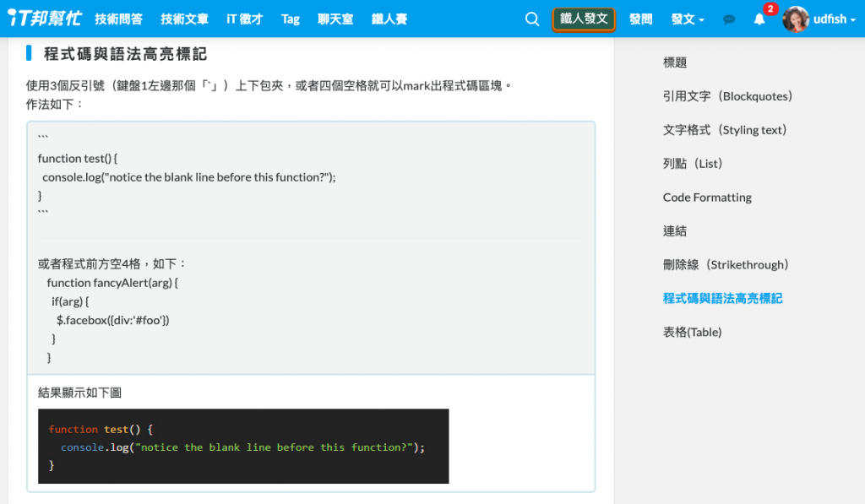Jump to 列點 (List) section

[693, 163]
